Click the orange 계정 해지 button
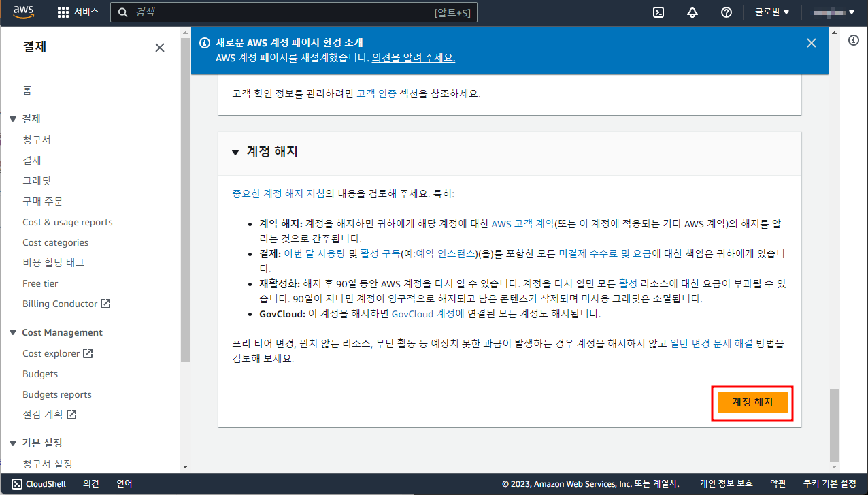The image size is (868, 495). 752,402
